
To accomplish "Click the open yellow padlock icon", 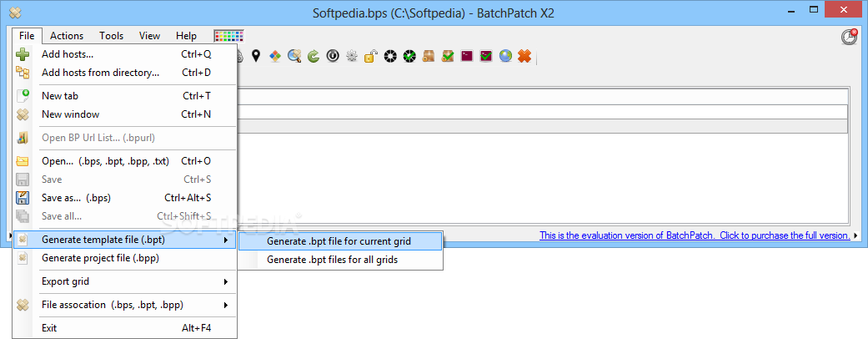I will (x=371, y=56).
